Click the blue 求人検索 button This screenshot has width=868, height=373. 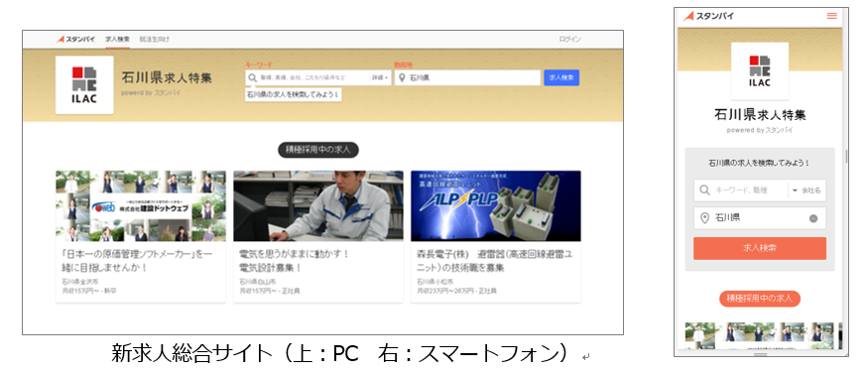click(561, 78)
